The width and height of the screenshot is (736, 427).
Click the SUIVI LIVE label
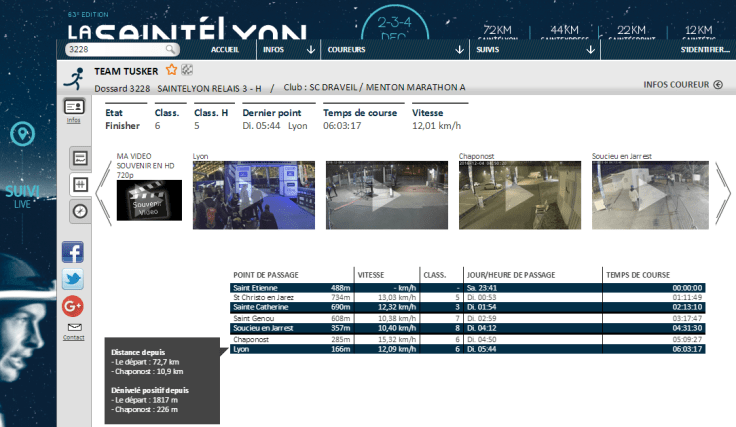point(22,196)
